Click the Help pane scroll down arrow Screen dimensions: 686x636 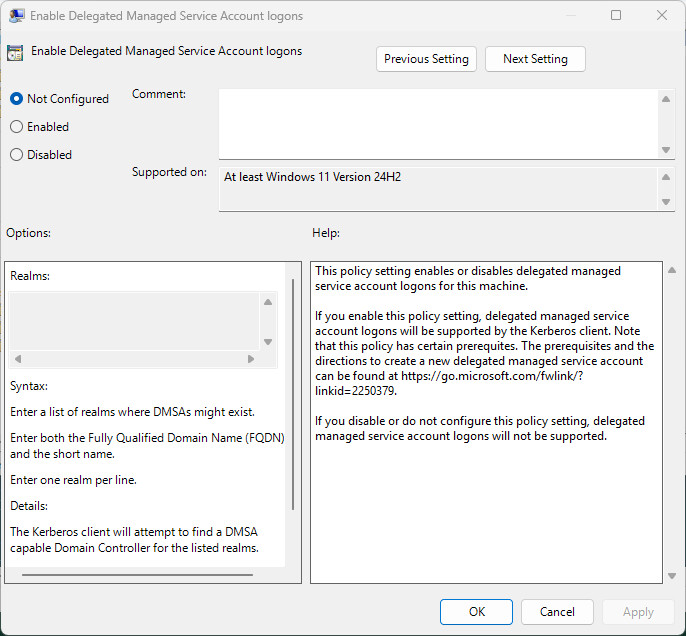[x=669, y=575]
